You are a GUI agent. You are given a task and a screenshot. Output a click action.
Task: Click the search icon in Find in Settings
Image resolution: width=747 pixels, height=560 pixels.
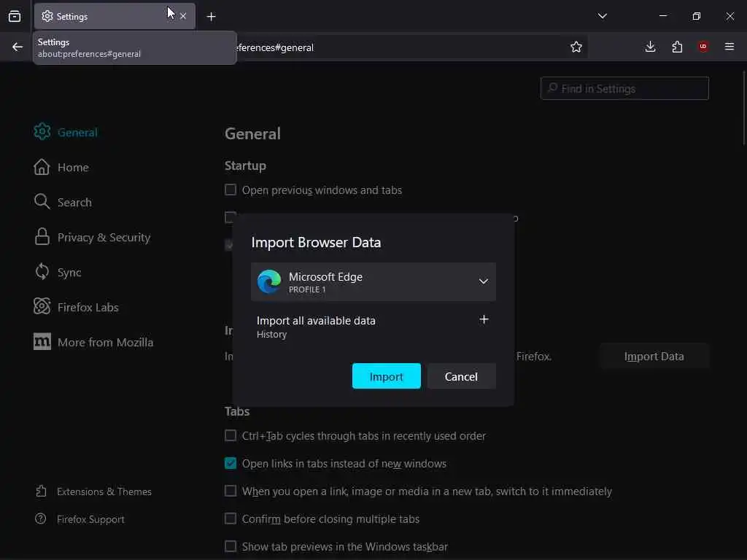click(x=553, y=87)
